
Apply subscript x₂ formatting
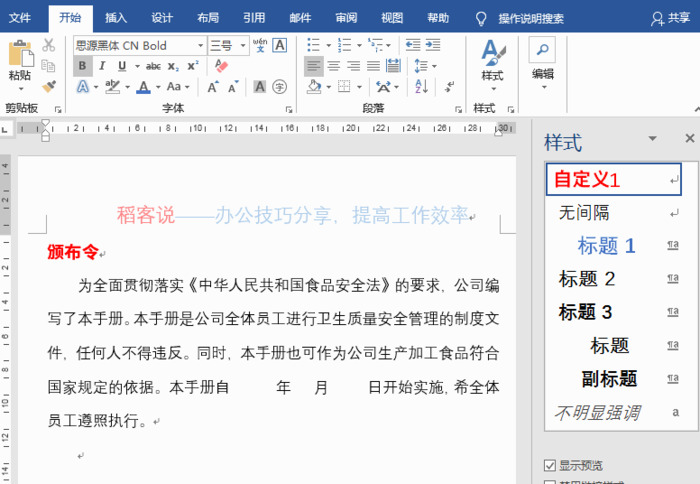[x=173, y=67]
